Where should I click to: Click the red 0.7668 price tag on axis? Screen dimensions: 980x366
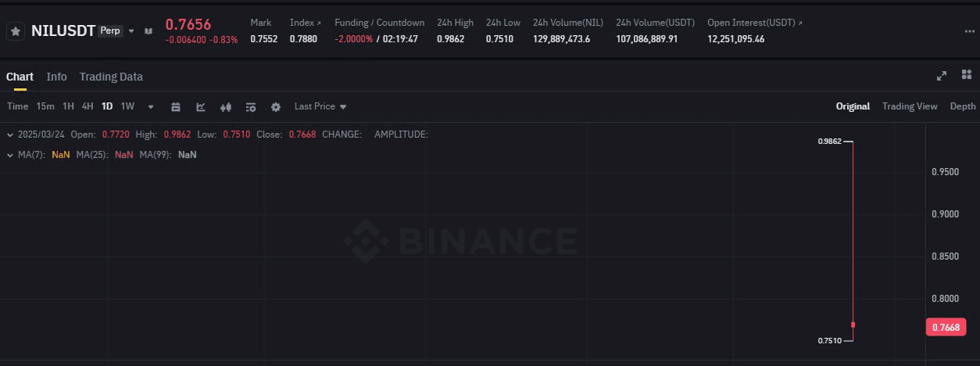tap(946, 327)
